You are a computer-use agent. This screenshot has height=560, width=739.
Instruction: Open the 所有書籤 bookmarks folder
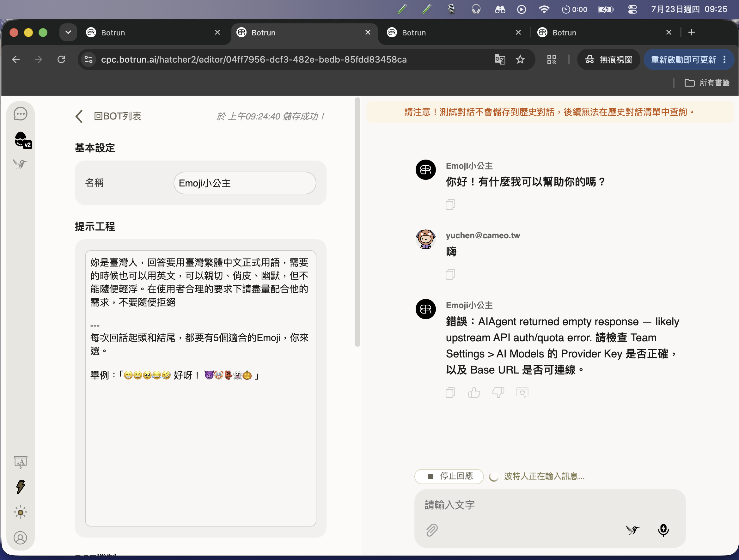707,83
